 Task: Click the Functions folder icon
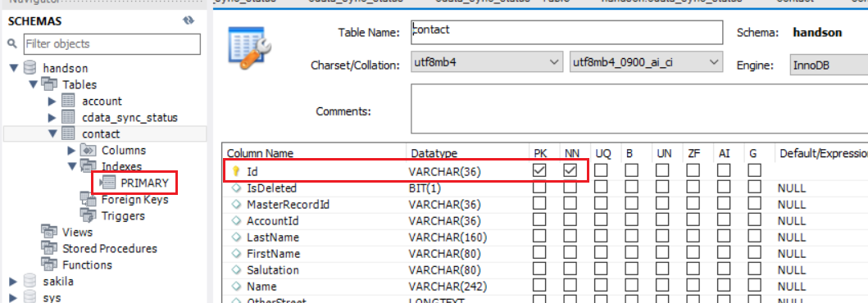tap(50, 265)
